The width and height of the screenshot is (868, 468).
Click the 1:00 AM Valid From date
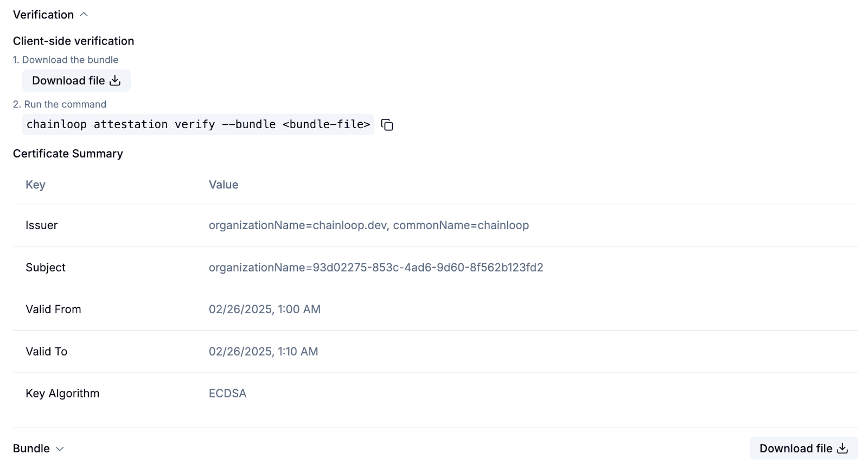click(x=264, y=309)
